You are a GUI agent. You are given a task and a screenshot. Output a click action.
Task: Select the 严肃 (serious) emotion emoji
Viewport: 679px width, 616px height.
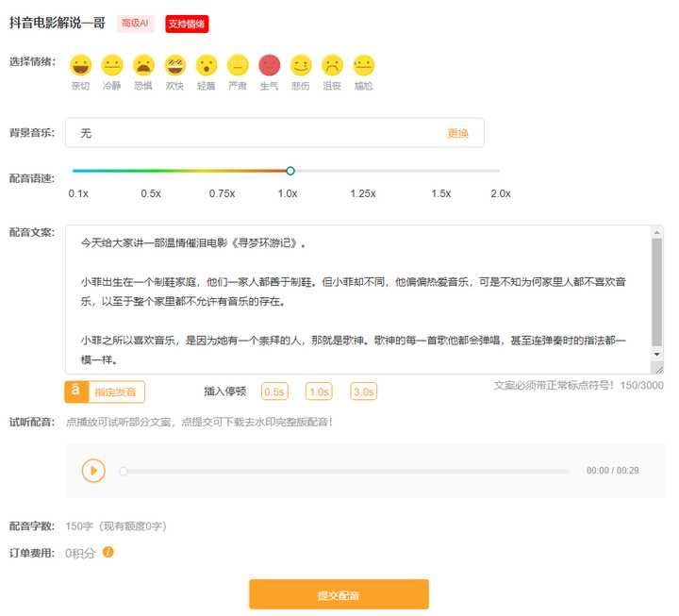click(238, 65)
